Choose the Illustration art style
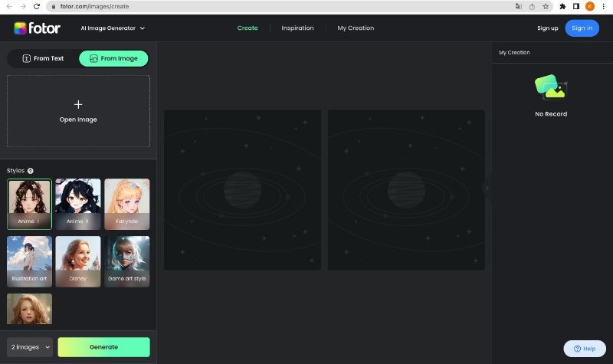613x364 pixels. (29, 261)
